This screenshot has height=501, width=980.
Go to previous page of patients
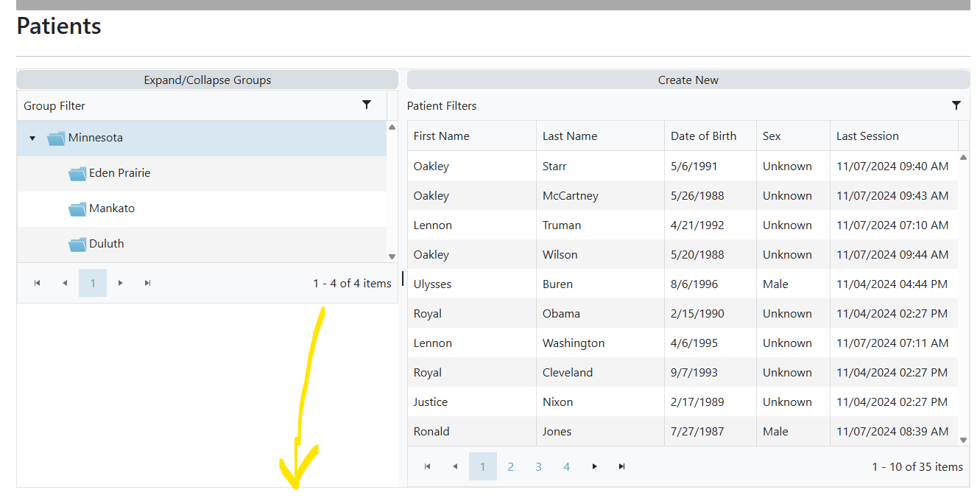pos(455,466)
